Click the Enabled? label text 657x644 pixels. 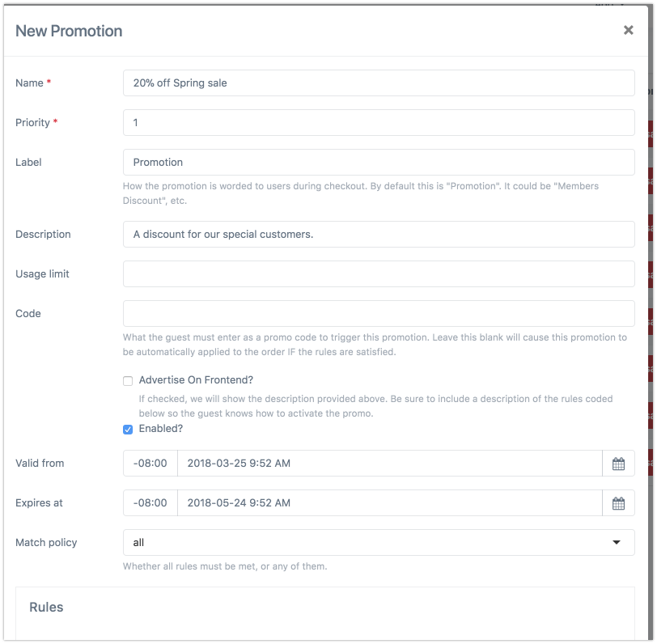[x=161, y=429]
